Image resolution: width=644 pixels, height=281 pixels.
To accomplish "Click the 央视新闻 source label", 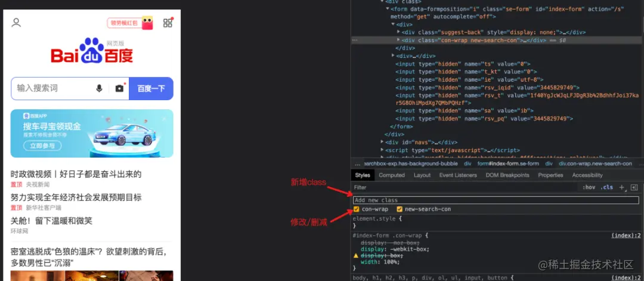I will (x=38, y=184).
